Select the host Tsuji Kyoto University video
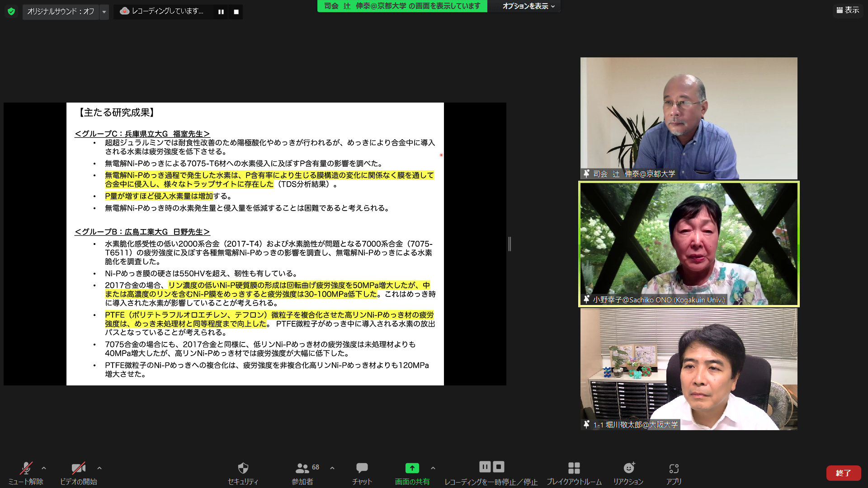 click(x=689, y=118)
